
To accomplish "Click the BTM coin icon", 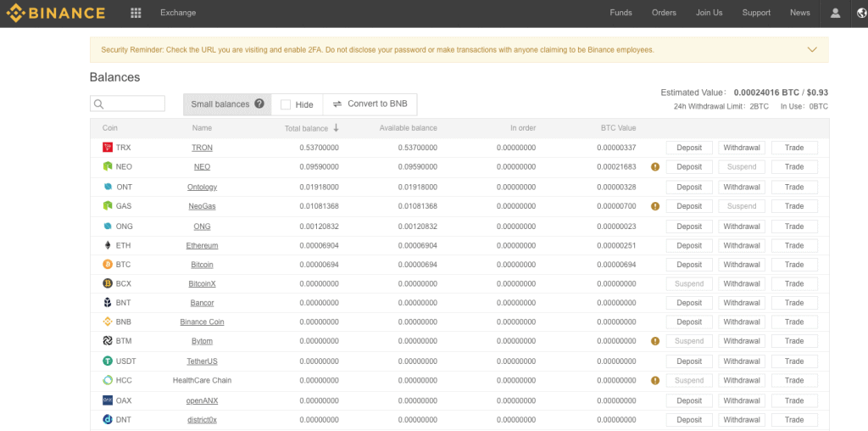I will [x=108, y=341].
